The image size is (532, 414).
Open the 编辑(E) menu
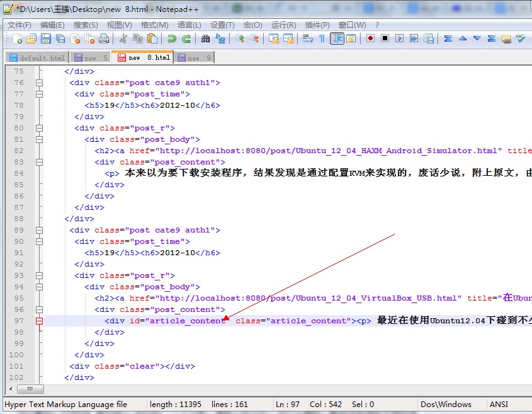click(x=52, y=25)
